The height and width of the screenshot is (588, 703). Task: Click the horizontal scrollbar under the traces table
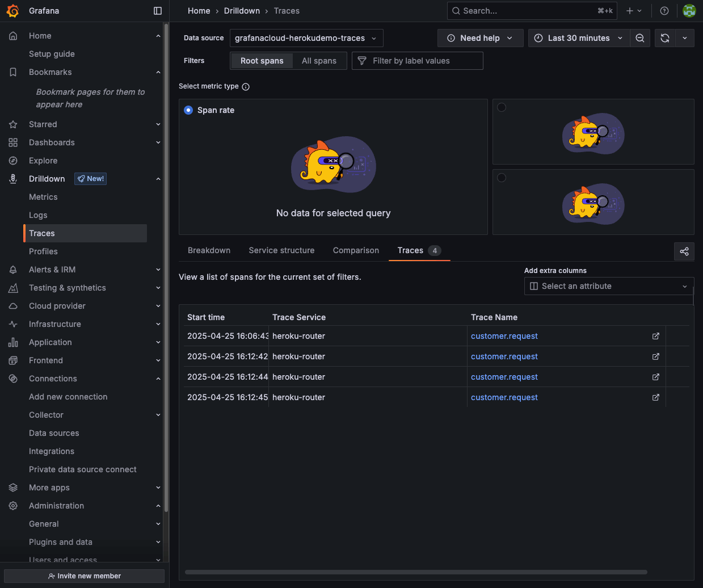tap(416, 572)
